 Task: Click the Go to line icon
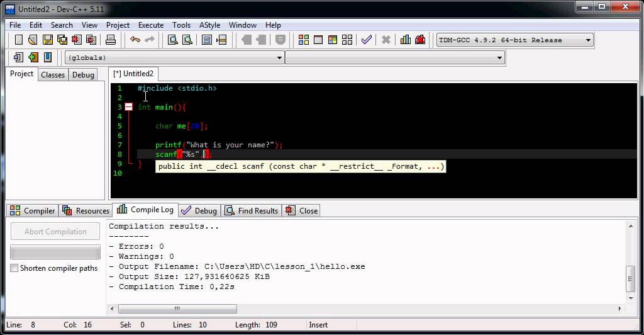pos(221,40)
